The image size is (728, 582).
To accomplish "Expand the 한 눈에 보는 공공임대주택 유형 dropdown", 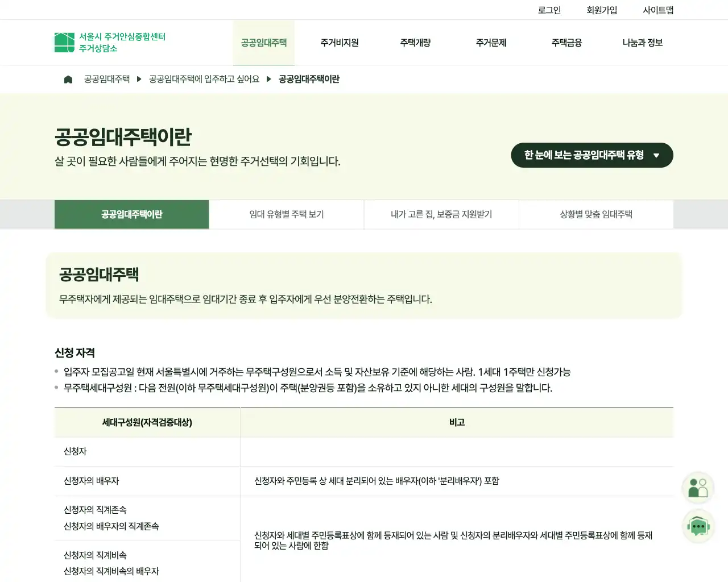I will (x=591, y=155).
